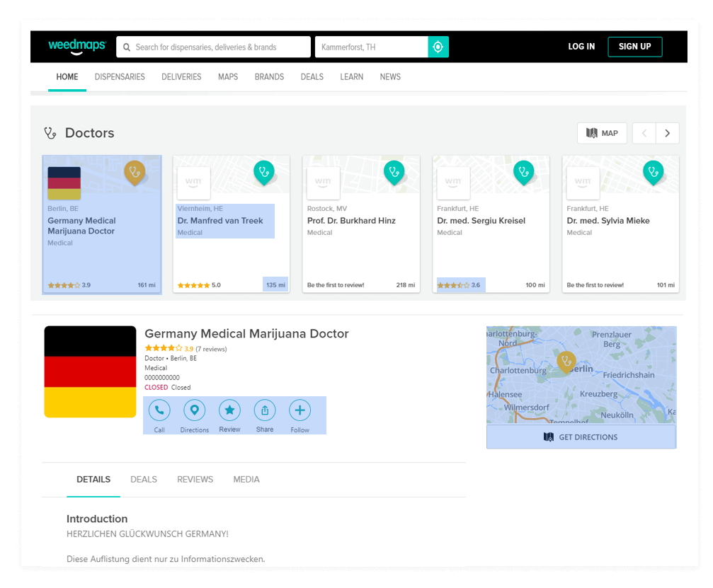Image resolution: width=713 pixels, height=588 pixels.
Task: Click the LOG IN link
Action: pyautogui.click(x=581, y=47)
